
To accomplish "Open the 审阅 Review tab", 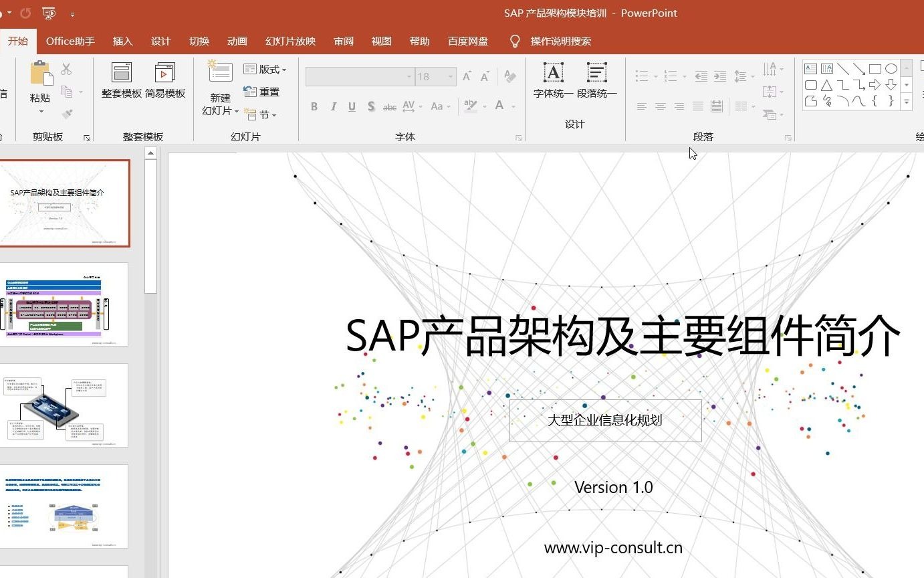I will [344, 41].
